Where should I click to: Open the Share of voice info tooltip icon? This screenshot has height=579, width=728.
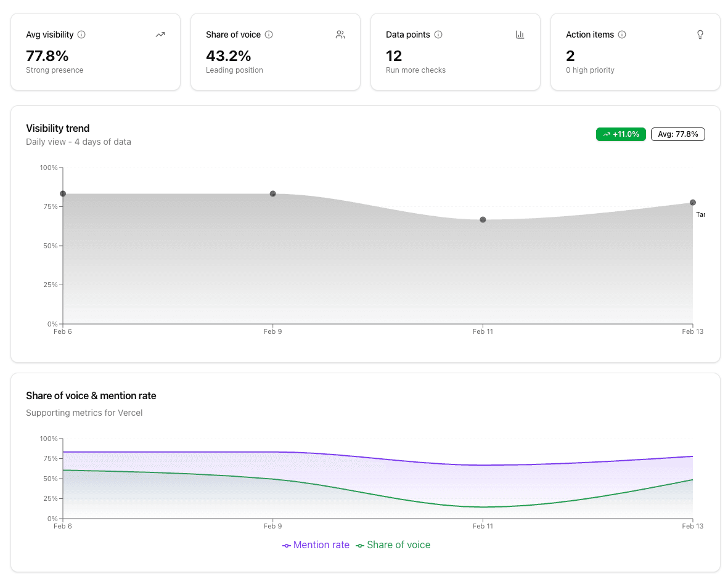point(269,34)
